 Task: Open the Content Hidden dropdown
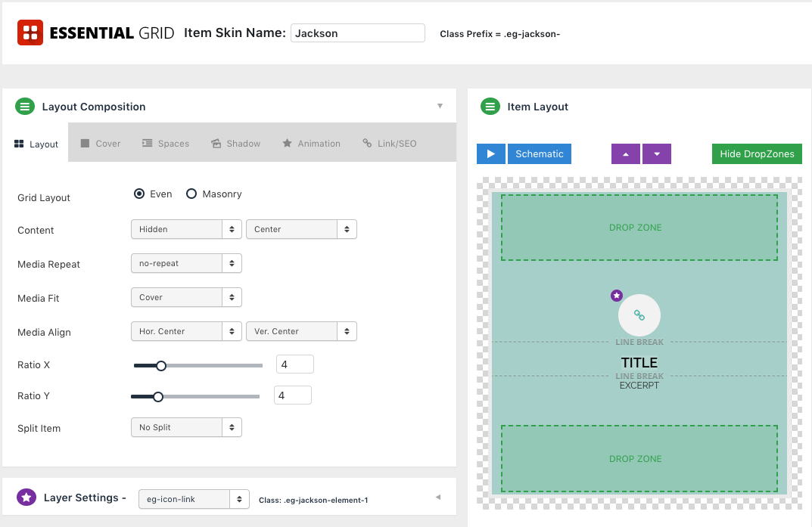tap(186, 229)
